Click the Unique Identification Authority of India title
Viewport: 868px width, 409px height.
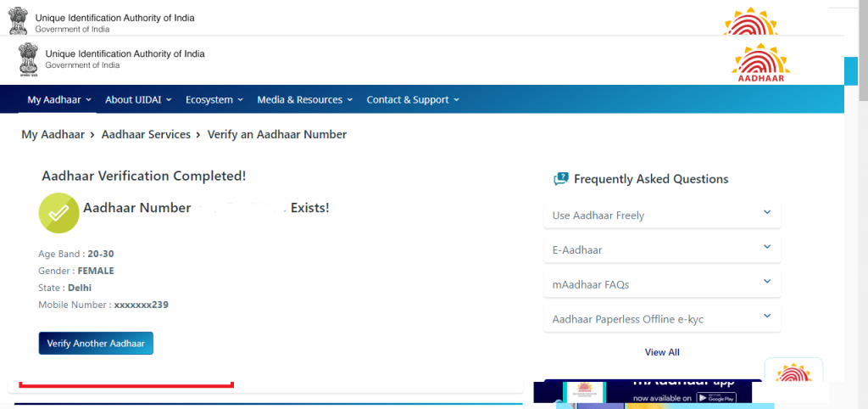click(125, 53)
